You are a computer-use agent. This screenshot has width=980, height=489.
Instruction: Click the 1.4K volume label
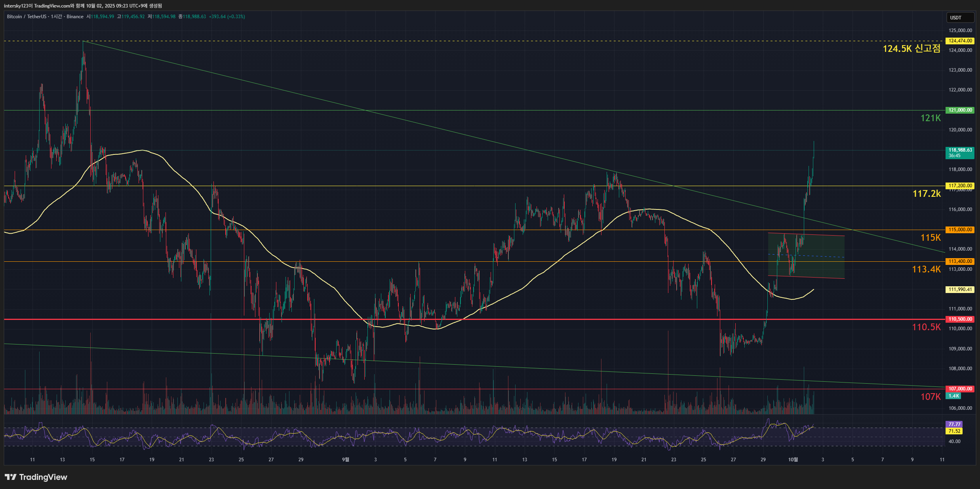tap(953, 396)
